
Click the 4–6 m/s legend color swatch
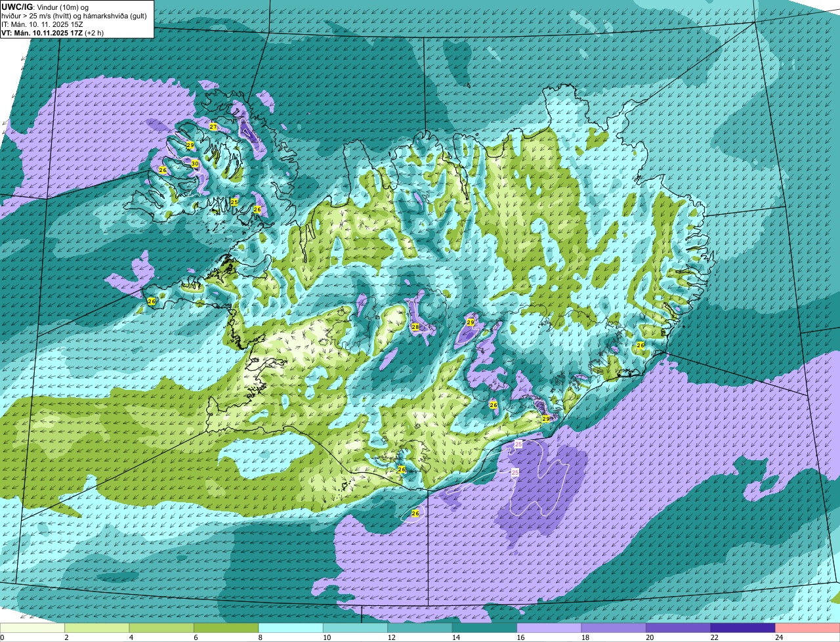161,628
